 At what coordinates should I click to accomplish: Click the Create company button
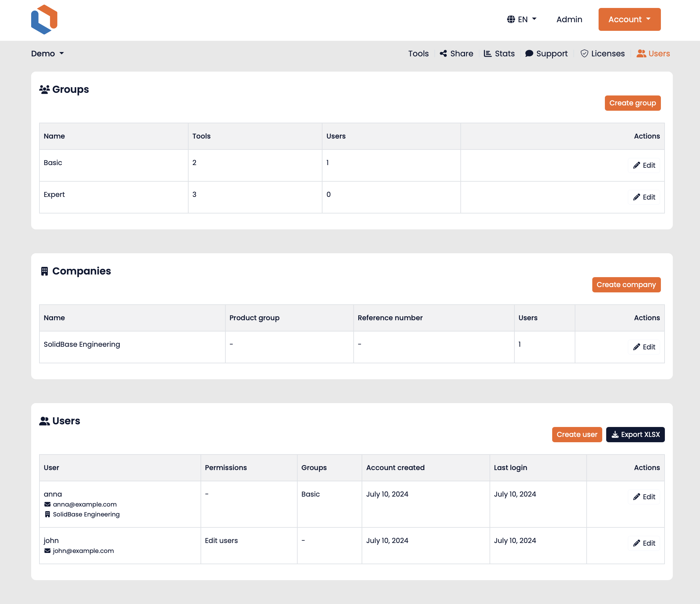(626, 284)
